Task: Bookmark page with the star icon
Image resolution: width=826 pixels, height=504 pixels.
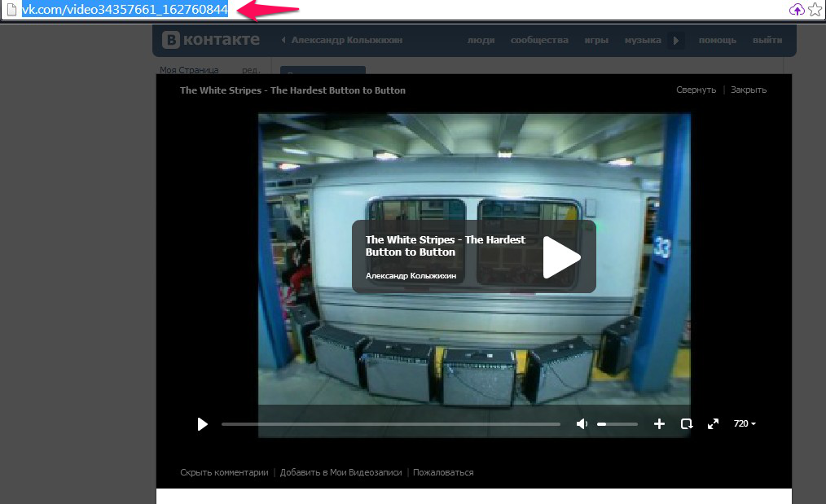Action: pos(815,10)
